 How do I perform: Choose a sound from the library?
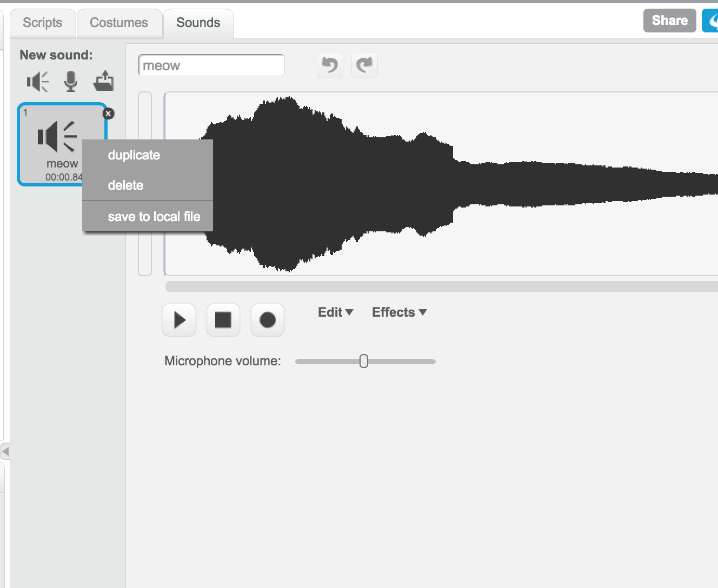(x=36, y=81)
